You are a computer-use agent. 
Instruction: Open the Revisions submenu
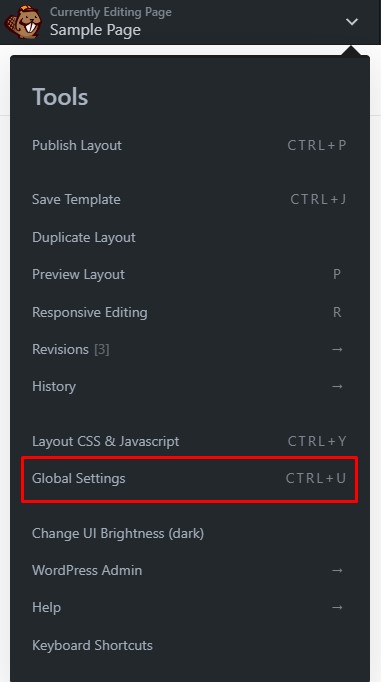pyautogui.click(x=190, y=349)
